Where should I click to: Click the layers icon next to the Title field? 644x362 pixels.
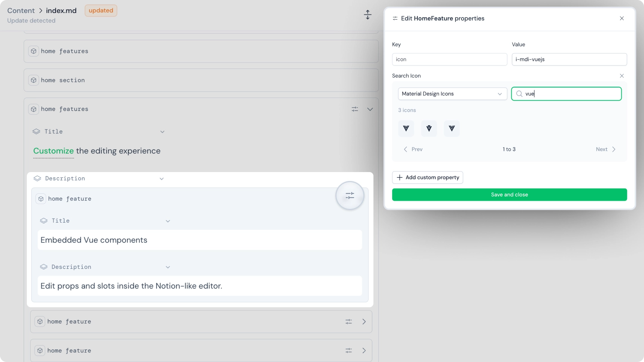(x=36, y=131)
